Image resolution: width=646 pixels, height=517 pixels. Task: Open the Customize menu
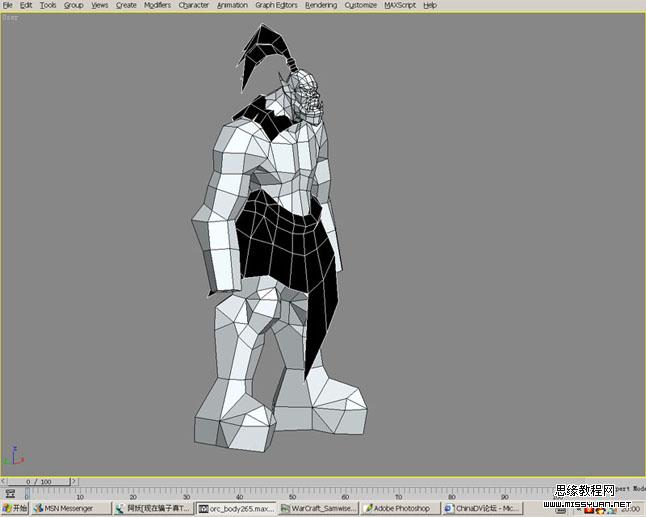tap(361, 5)
